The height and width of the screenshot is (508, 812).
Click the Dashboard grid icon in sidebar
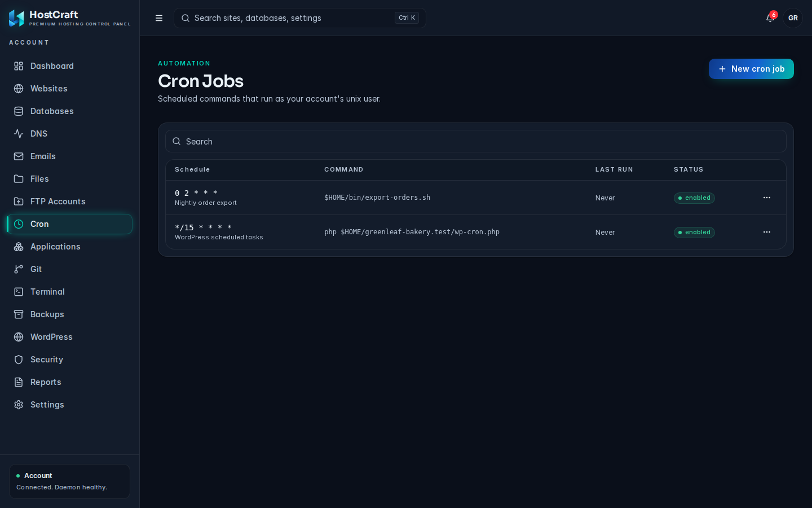tap(19, 66)
